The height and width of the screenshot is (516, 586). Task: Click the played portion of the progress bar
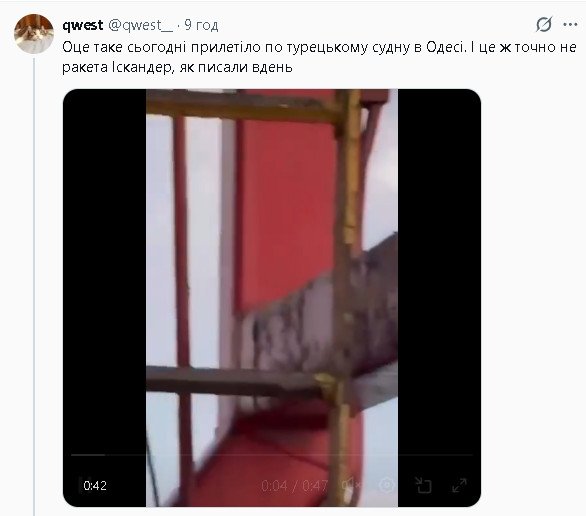coord(88,455)
